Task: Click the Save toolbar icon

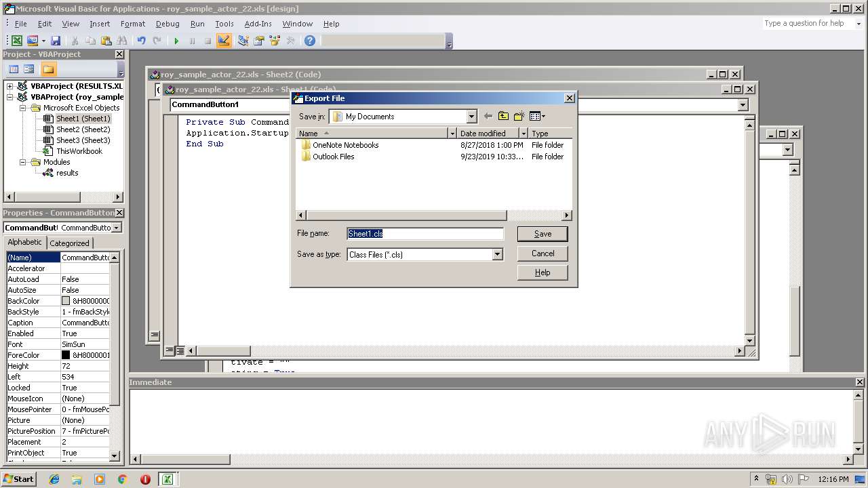Action: pyautogui.click(x=56, y=41)
